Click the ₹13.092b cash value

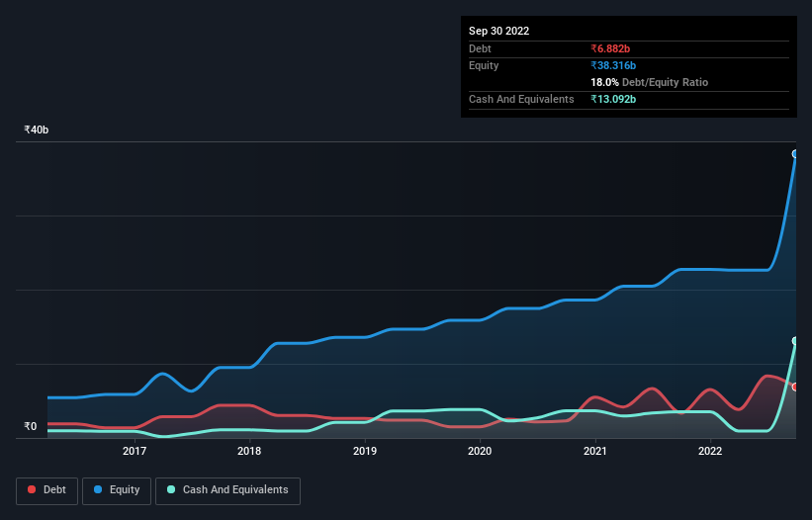click(613, 99)
